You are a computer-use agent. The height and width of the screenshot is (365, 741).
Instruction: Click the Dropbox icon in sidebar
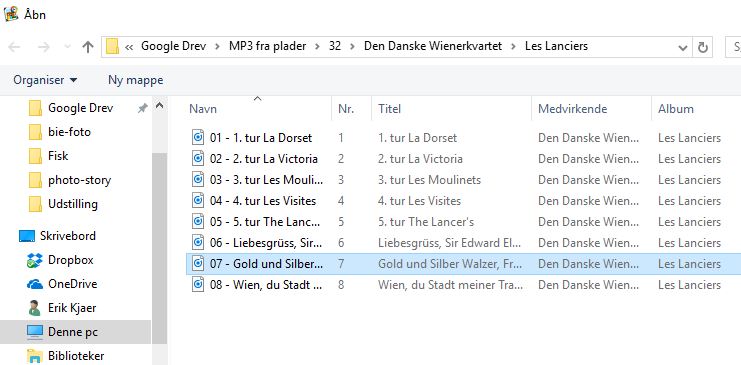(x=35, y=260)
